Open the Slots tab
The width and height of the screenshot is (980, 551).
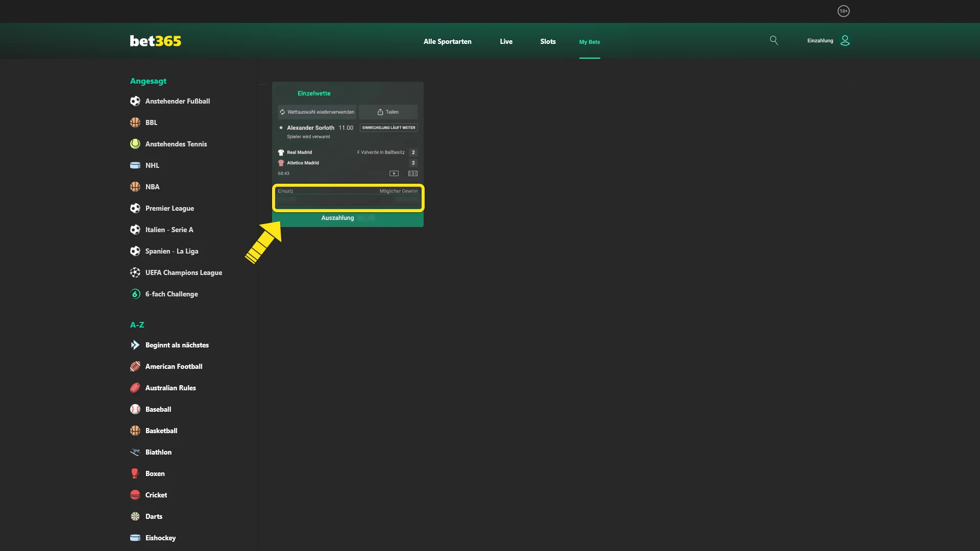548,41
